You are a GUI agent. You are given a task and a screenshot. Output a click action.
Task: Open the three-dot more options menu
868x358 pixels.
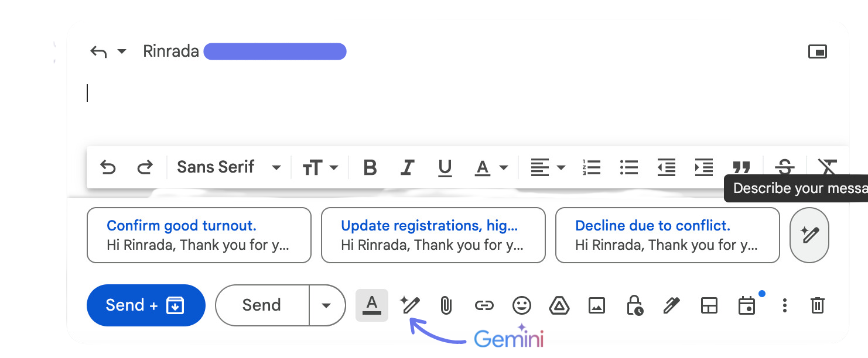click(785, 305)
